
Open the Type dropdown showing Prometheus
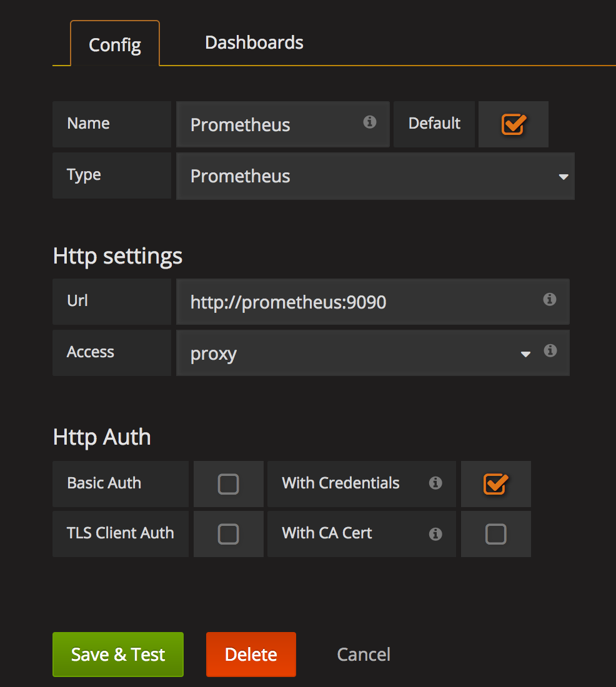tap(375, 176)
